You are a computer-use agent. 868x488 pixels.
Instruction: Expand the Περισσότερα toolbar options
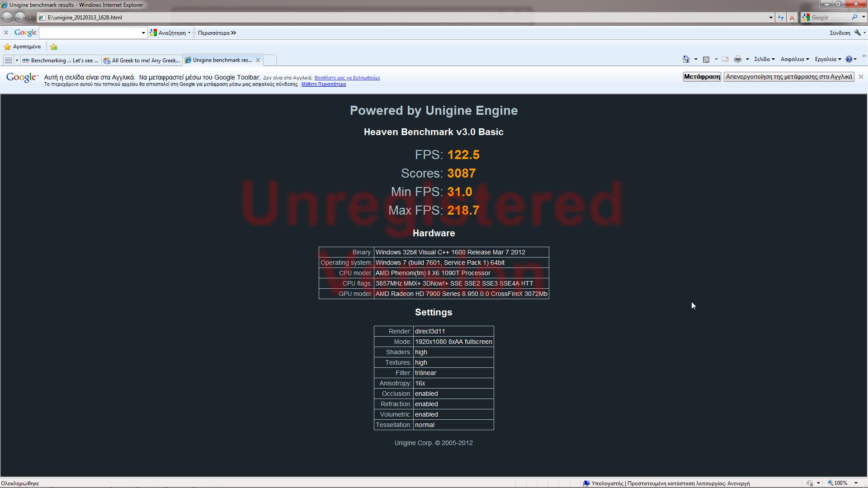coord(217,33)
